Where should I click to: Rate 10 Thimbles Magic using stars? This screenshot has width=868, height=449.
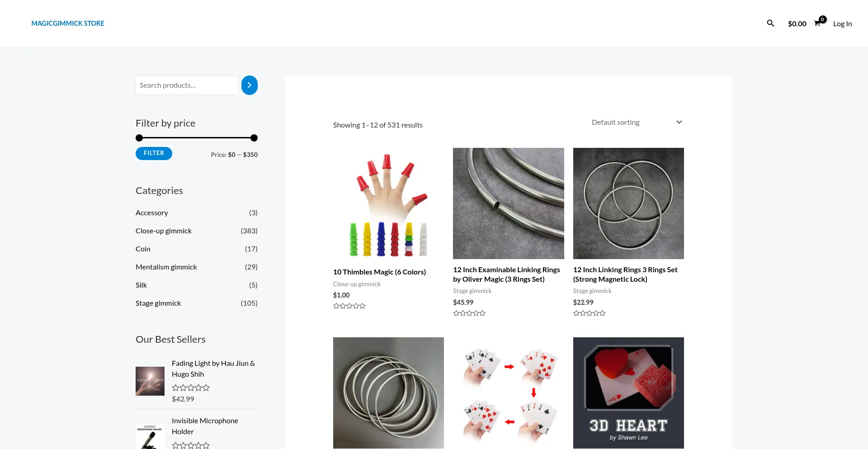coord(349,306)
